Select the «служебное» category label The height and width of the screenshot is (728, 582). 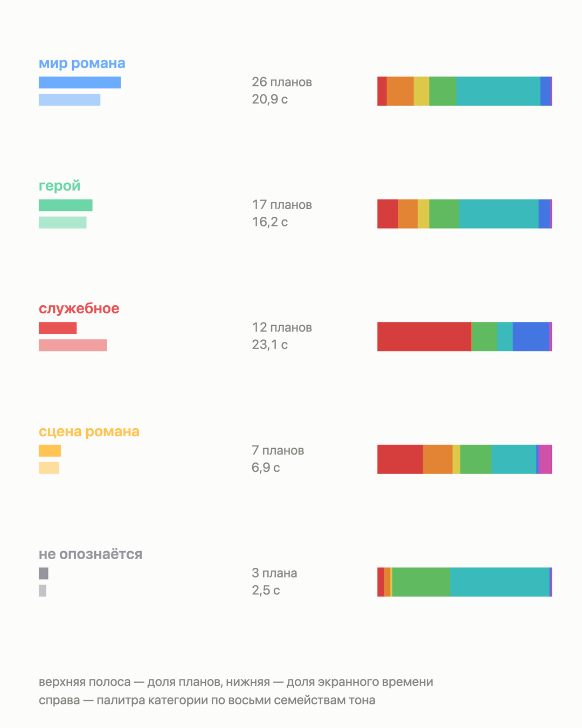point(79,308)
